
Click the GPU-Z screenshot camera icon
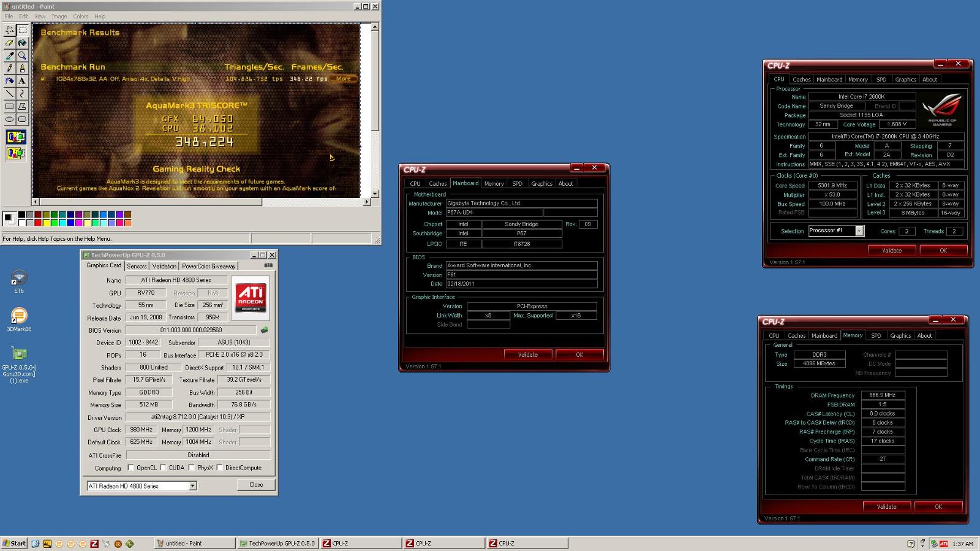(x=268, y=265)
